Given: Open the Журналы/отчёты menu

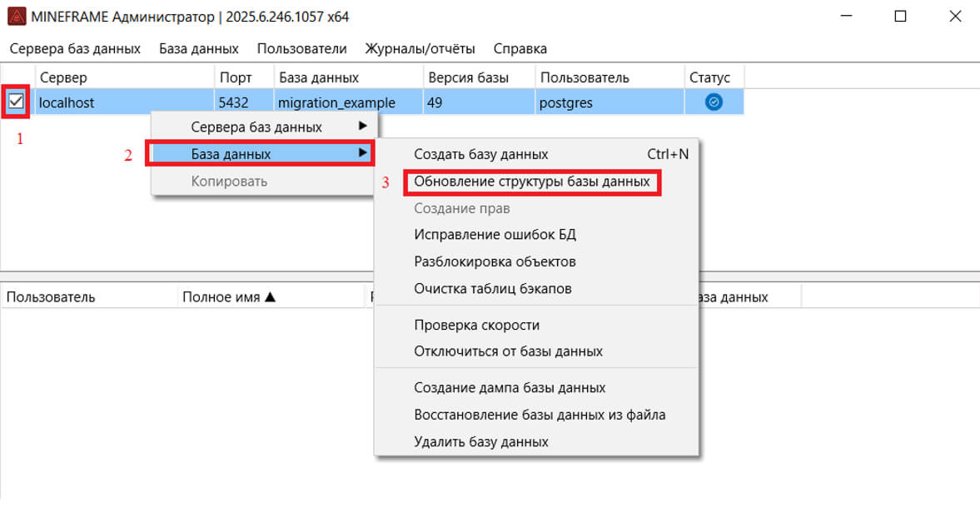Looking at the screenshot, I should (420, 49).
